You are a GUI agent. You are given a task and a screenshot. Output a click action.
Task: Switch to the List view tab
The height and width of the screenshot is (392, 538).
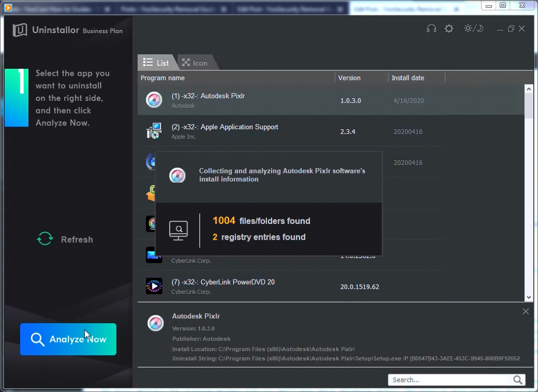click(x=156, y=63)
